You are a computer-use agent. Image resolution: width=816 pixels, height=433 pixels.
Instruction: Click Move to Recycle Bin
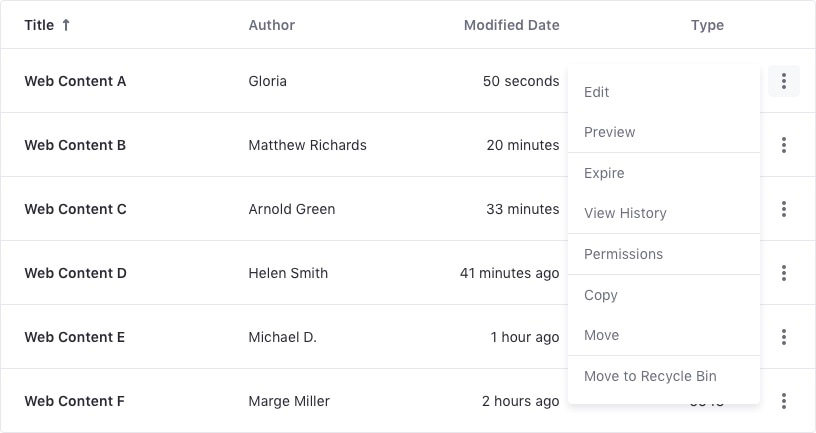(x=650, y=376)
